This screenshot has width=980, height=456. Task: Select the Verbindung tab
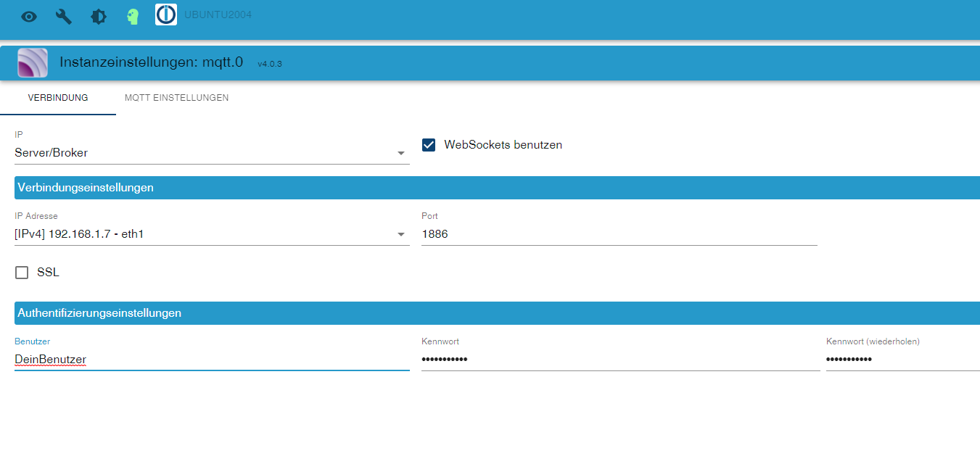[x=58, y=98]
